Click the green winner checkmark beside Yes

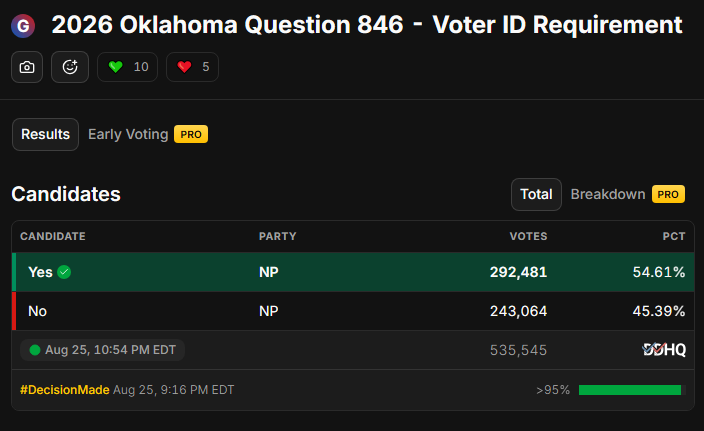pyautogui.click(x=64, y=272)
